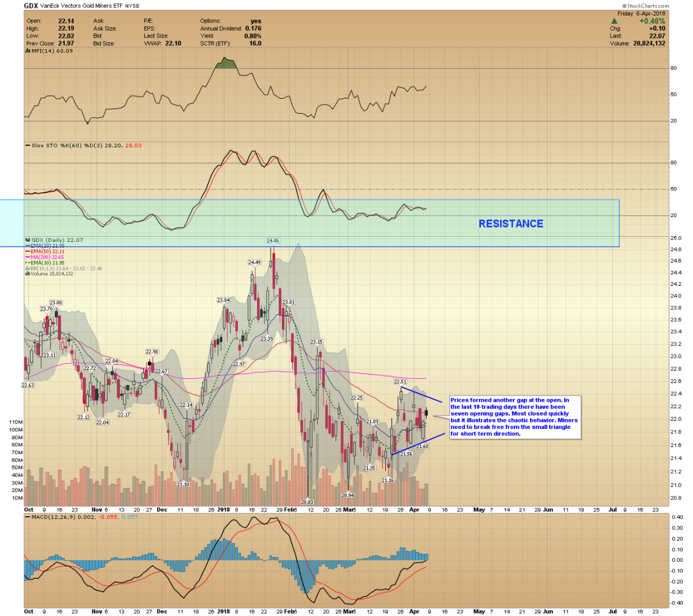Click the header Volume value 28,824,132
Screen dimensions: 693x616
coord(649,43)
